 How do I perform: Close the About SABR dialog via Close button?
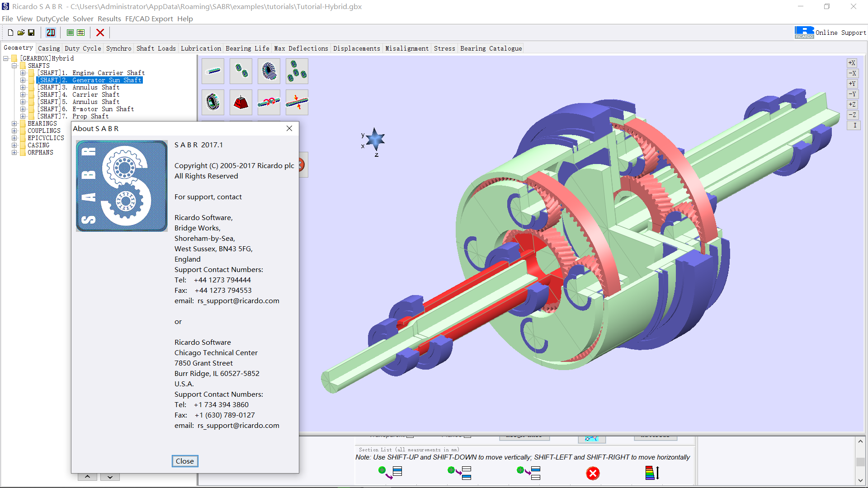tap(185, 461)
